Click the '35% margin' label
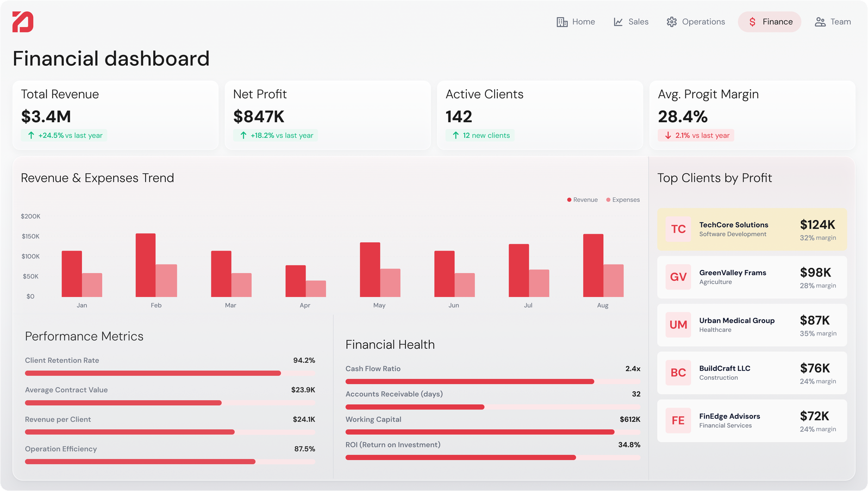 pos(818,333)
